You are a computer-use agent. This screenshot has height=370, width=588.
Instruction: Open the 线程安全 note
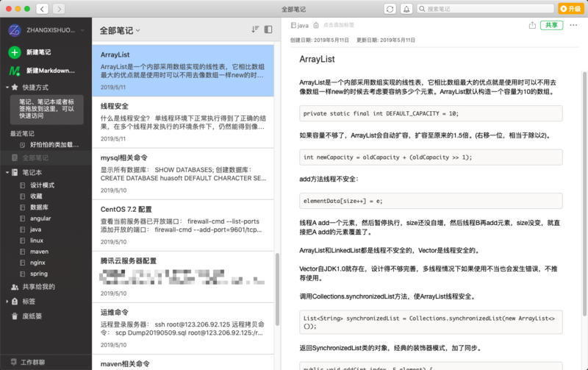(x=183, y=122)
